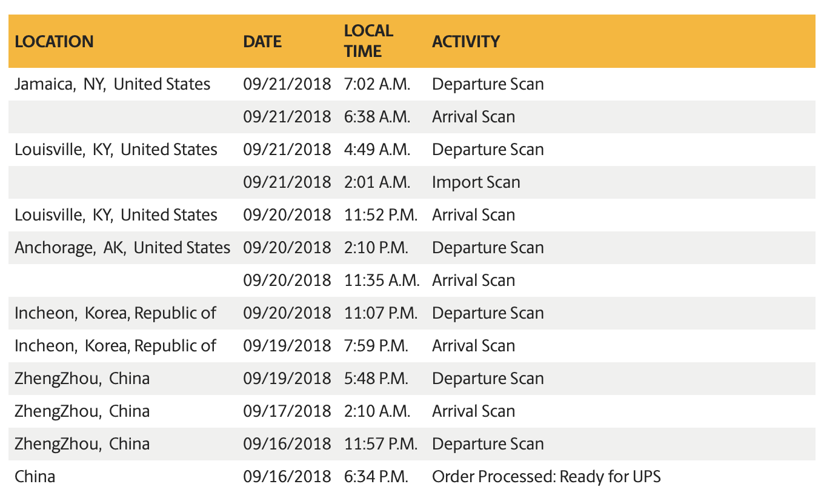This screenshot has height=504, width=824.
Task: Click the LOCAL TIME column header
Action: [368, 41]
